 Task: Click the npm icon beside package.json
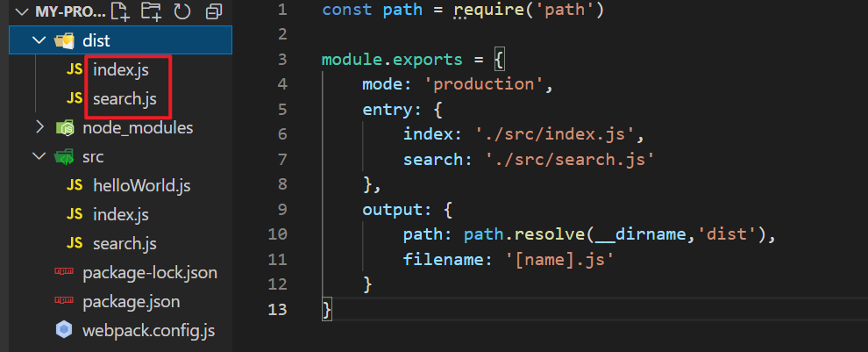pos(64,301)
